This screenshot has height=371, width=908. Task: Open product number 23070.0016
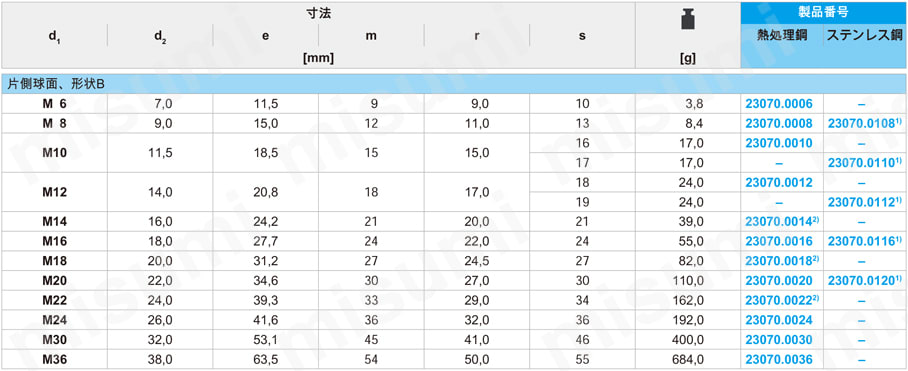(x=779, y=241)
